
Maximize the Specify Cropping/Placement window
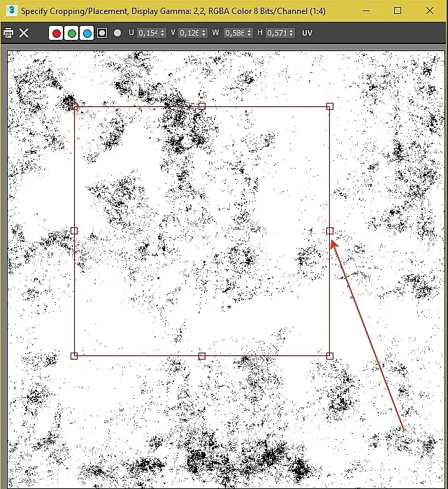coord(398,10)
